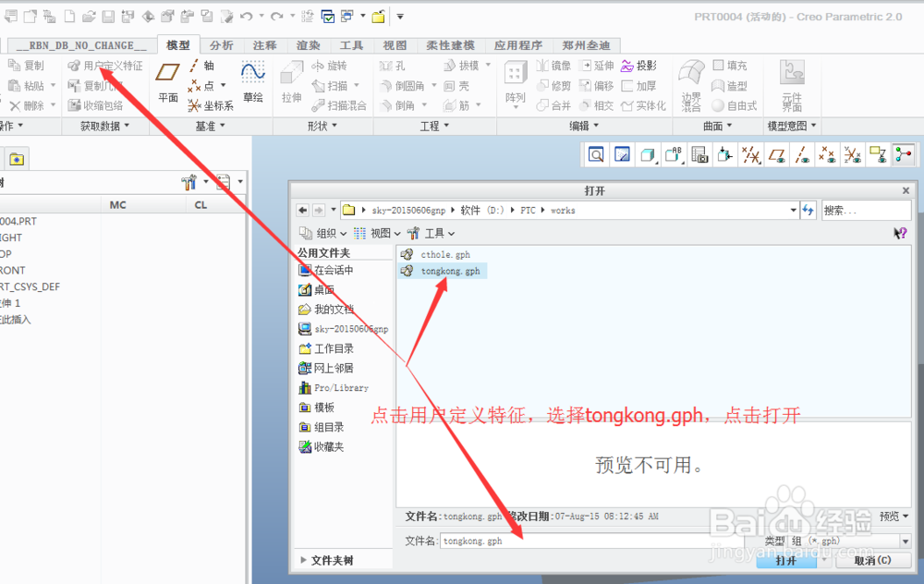Select the 扫描混合 swept blend tool

[339, 105]
